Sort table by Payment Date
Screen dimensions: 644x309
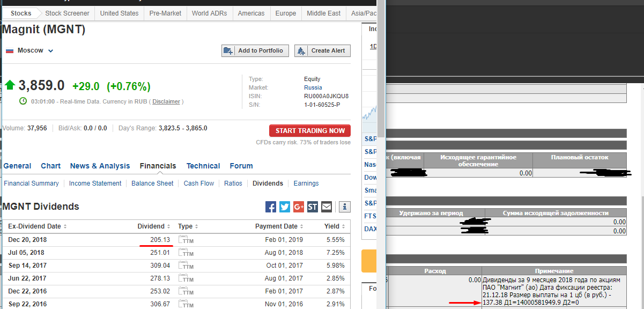279,226
